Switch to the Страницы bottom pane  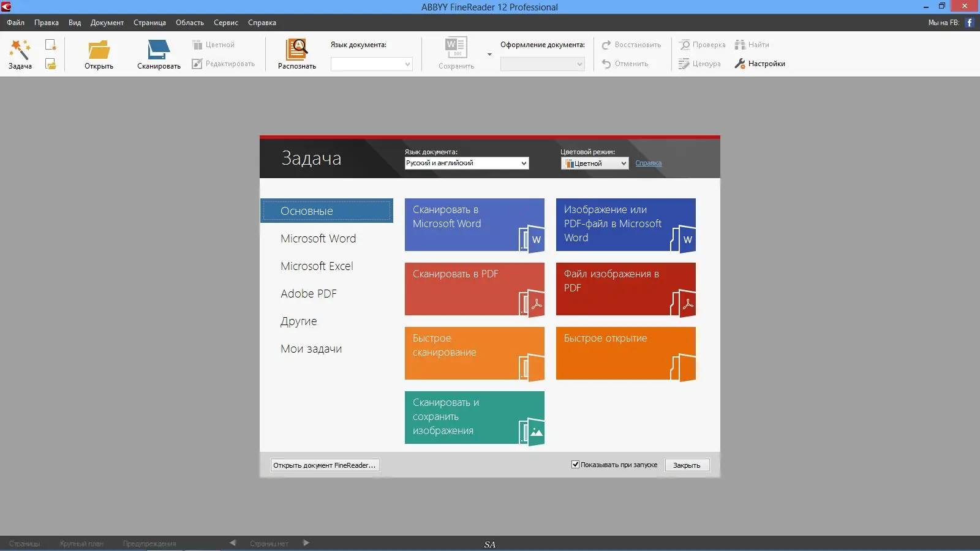point(25,544)
